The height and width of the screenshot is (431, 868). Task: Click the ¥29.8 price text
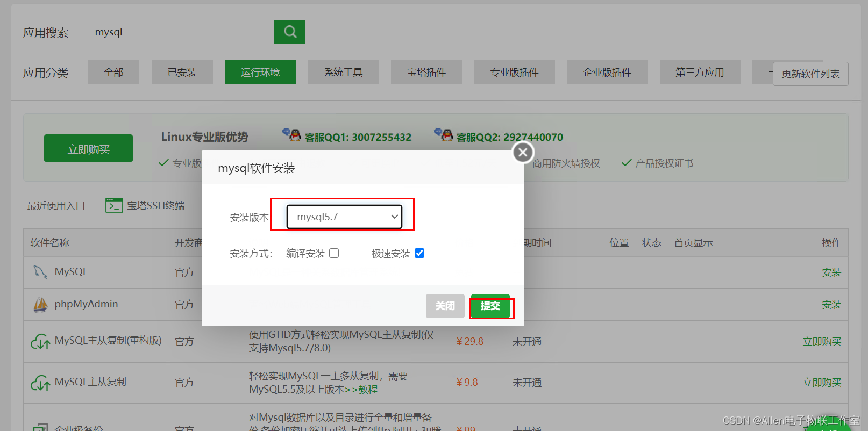point(470,341)
